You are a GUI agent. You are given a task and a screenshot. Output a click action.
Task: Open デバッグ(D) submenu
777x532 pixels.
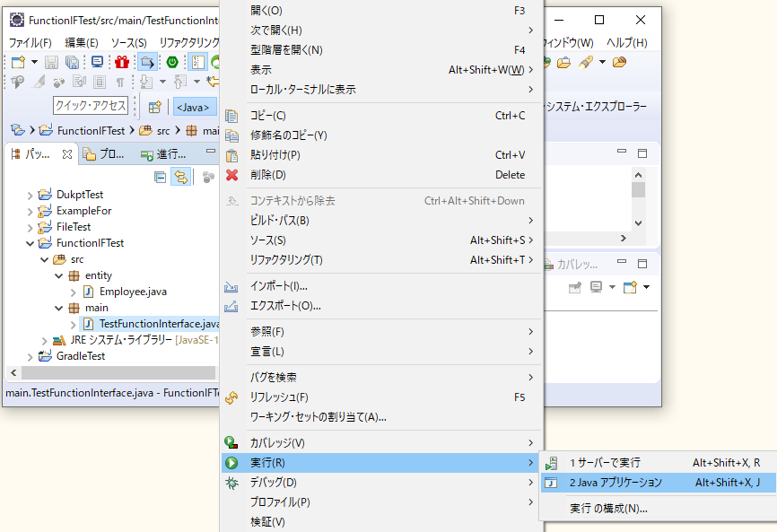click(382, 483)
